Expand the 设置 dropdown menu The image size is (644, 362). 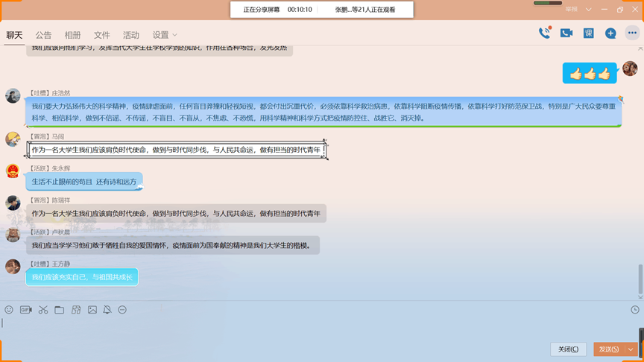[x=165, y=35]
